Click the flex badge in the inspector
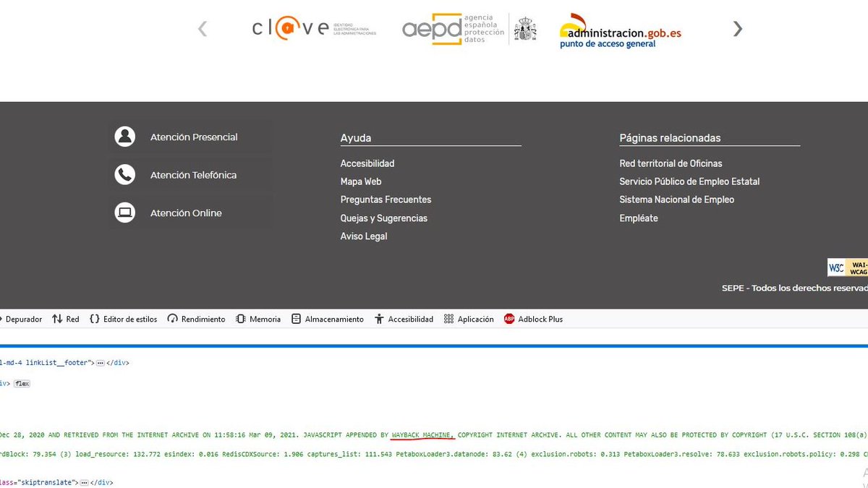The height and width of the screenshot is (488, 868). [22, 383]
